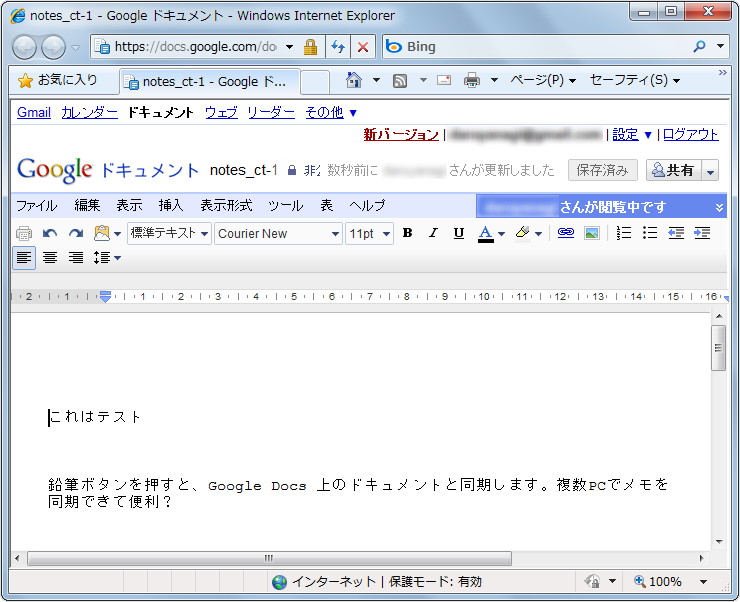Align text to the right
This screenshot has width=740, height=602.
(x=76, y=258)
